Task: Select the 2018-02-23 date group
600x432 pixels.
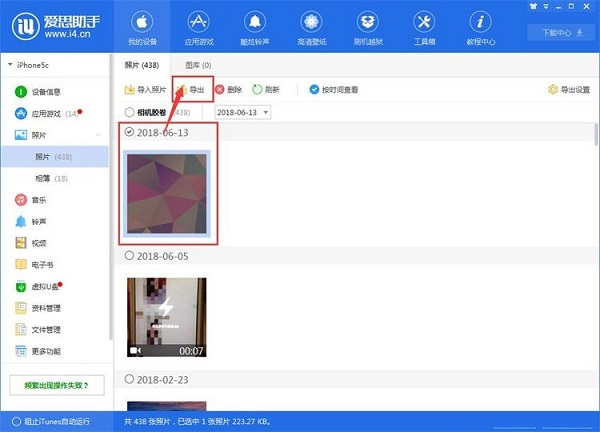Action: click(129, 379)
